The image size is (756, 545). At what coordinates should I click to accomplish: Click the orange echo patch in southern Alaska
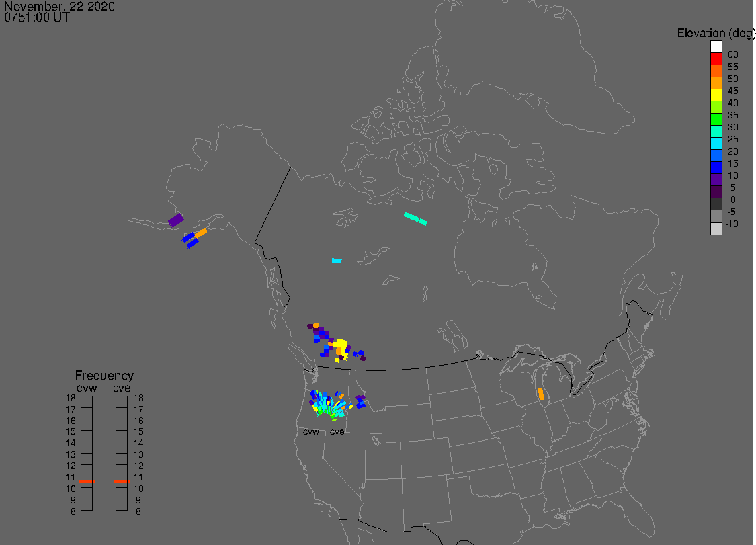(x=200, y=233)
